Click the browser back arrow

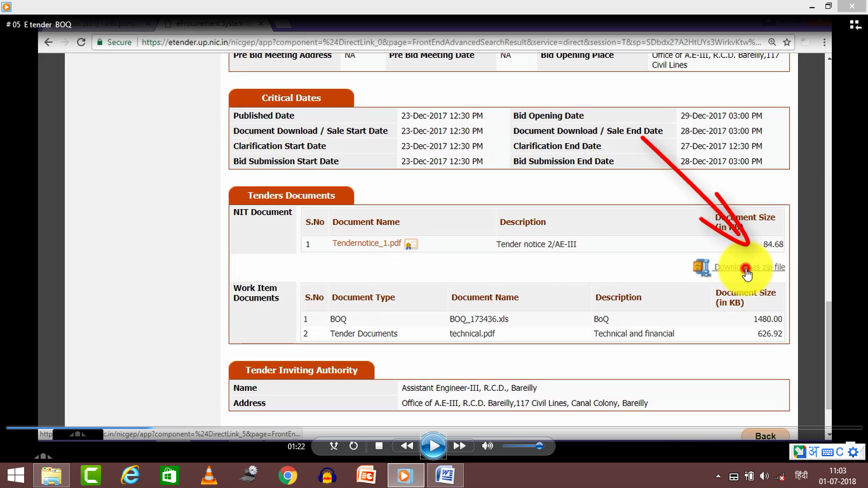coord(48,42)
